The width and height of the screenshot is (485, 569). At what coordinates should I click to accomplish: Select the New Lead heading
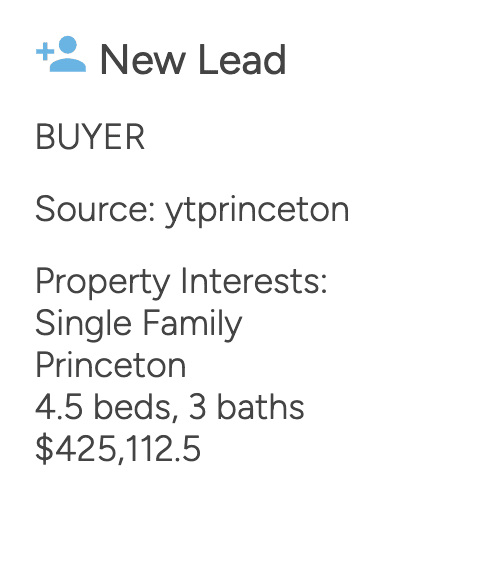[x=193, y=59]
